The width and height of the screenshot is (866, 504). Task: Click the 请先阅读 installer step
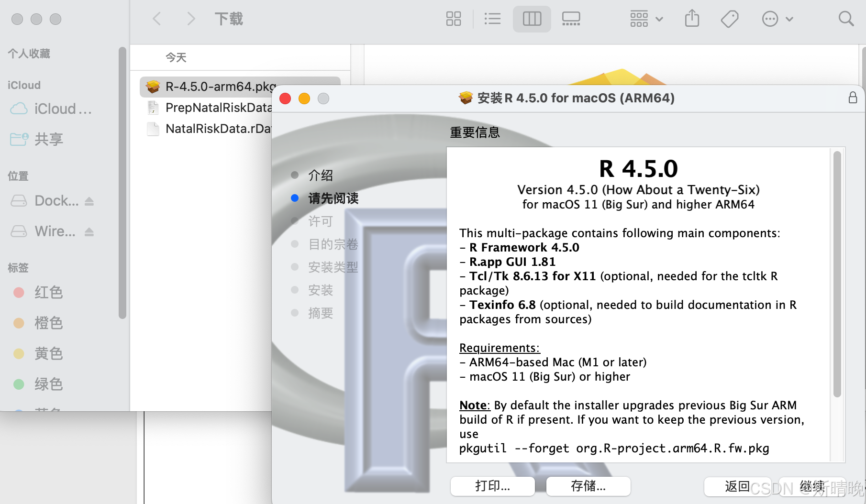pos(333,198)
